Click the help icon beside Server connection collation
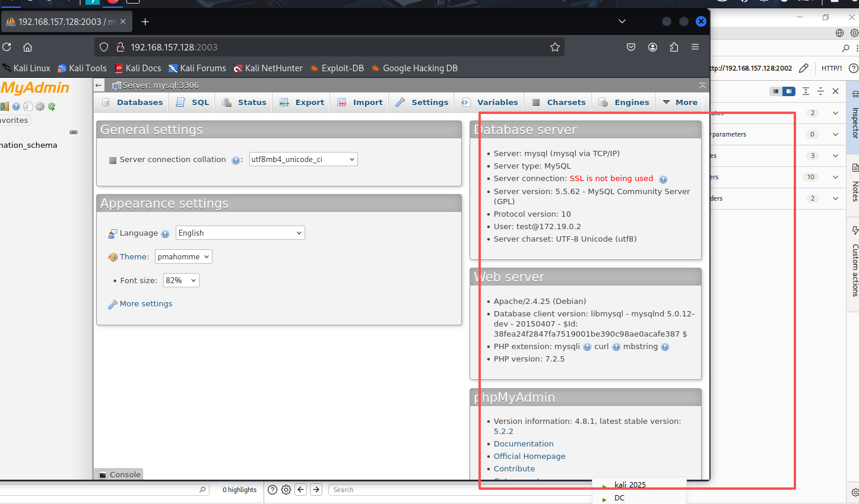The width and height of the screenshot is (859, 504). (236, 160)
